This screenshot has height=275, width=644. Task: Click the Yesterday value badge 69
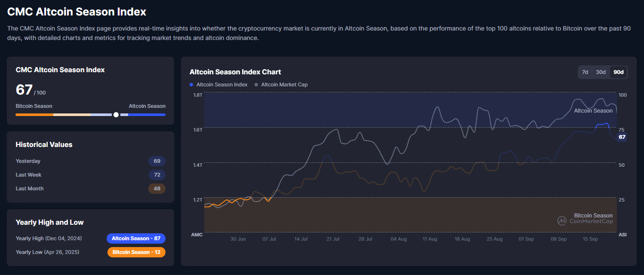[157, 161]
